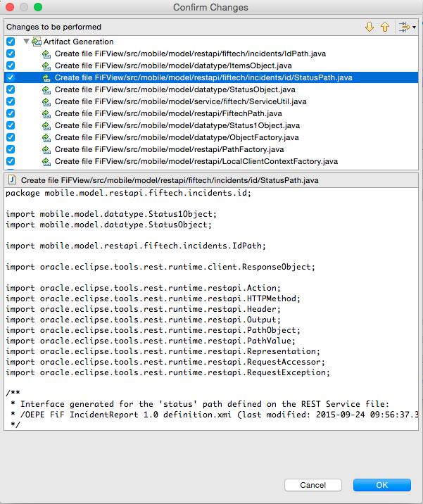Select the Artifact Generation tree label

pyautogui.click(x=78, y=42)
